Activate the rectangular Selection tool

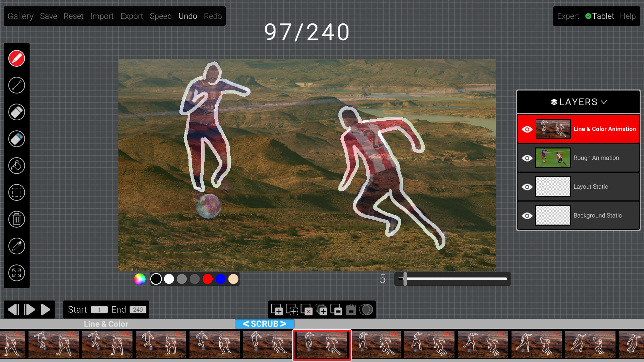tap(16, 192)
